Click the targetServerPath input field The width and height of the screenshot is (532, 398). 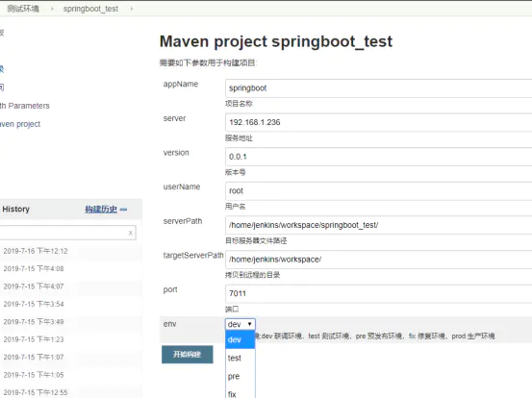[378, 260]
